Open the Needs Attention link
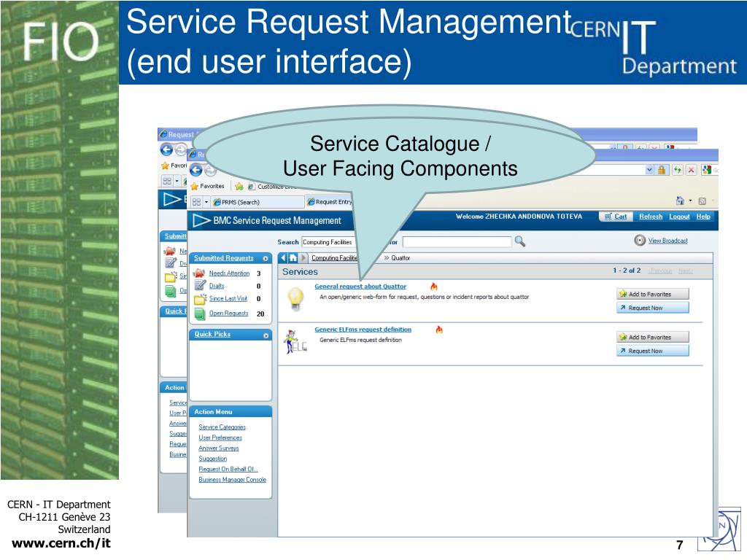 [x=229, y=273]
